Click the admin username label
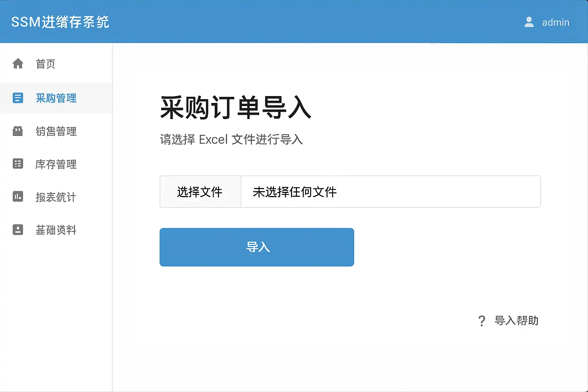The image size is (588, 392). 555,23
